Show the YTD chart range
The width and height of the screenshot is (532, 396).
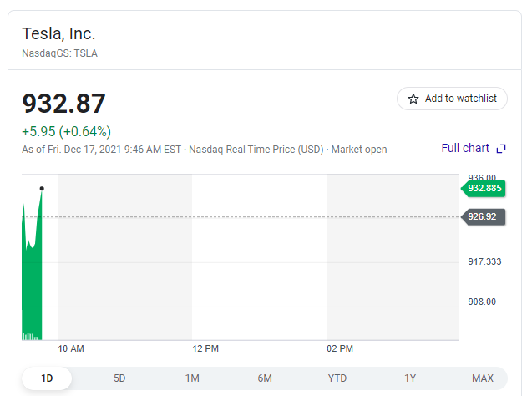point(337,378)
